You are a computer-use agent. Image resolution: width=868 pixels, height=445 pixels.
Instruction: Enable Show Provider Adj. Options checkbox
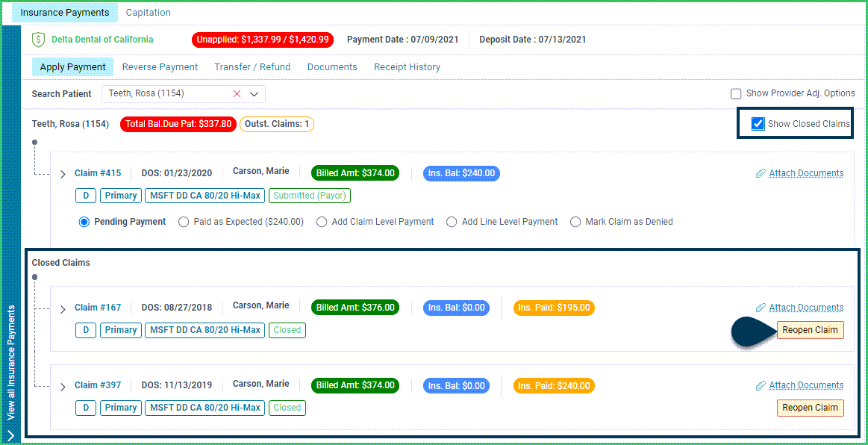click(x=736, y=93)
